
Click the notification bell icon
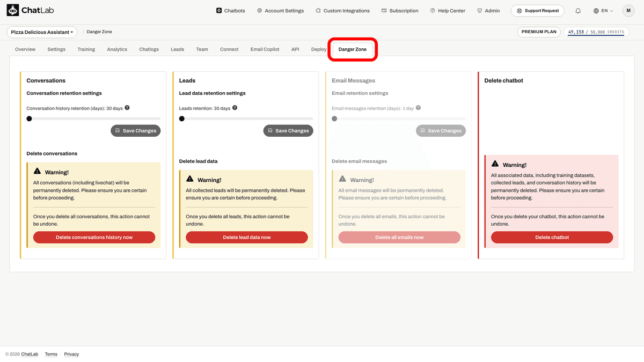[578, 11]
